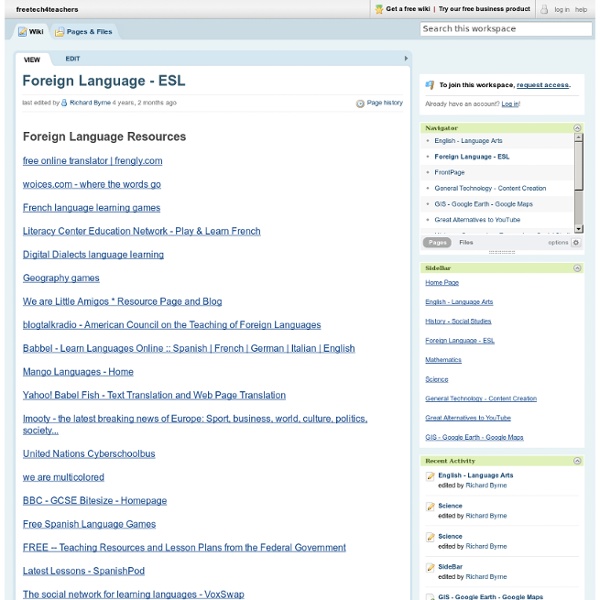Click edit icon beside SideBar activity entry
600x600 pixels.
point(430,567)
